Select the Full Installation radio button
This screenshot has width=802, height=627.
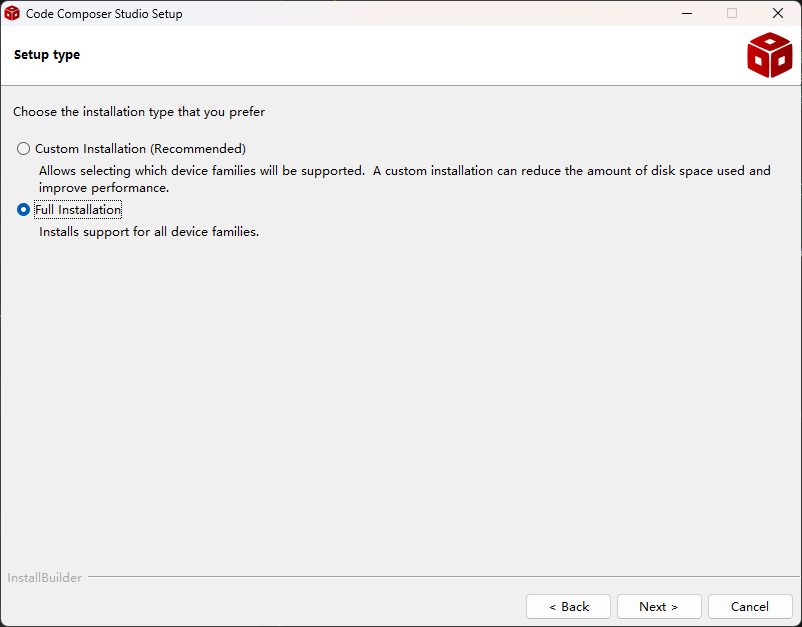[23, 210]
